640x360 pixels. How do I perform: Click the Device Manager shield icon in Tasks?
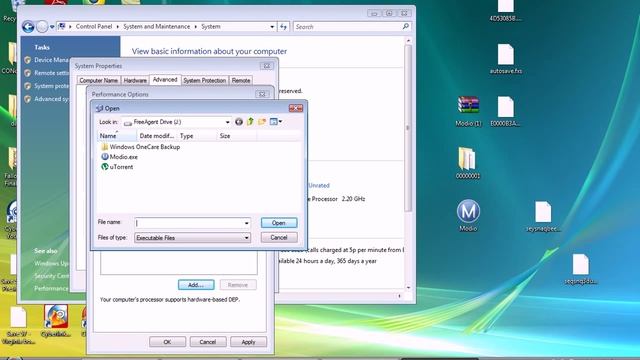coord(27,60)
